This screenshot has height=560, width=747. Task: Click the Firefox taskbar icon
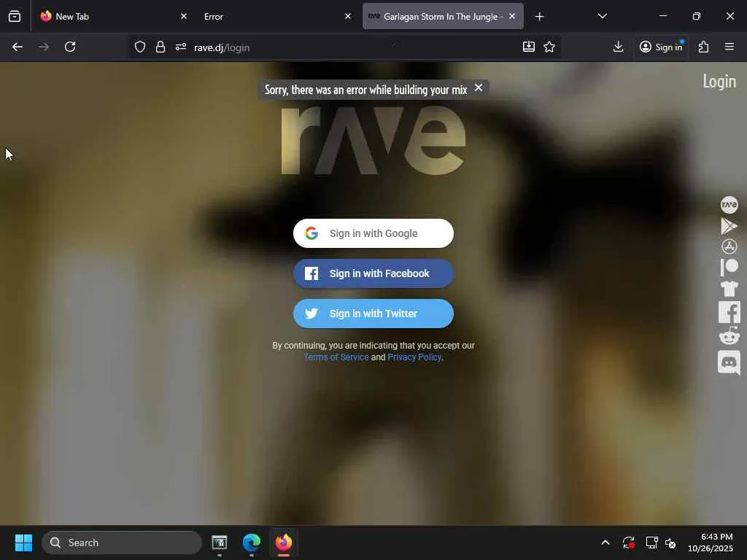click(x=284, y=542)
